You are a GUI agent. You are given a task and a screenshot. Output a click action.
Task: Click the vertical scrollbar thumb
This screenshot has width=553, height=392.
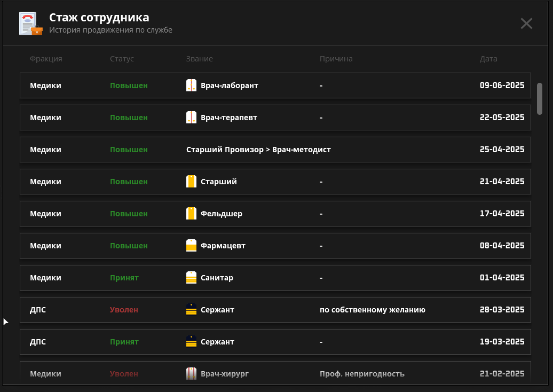tap(540, 98)
